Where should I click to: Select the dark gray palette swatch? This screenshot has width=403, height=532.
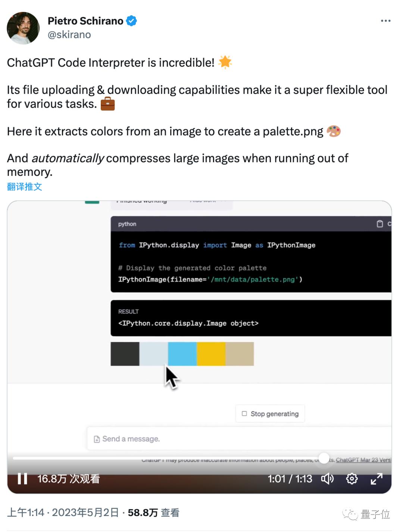click(x=125, y=354)
